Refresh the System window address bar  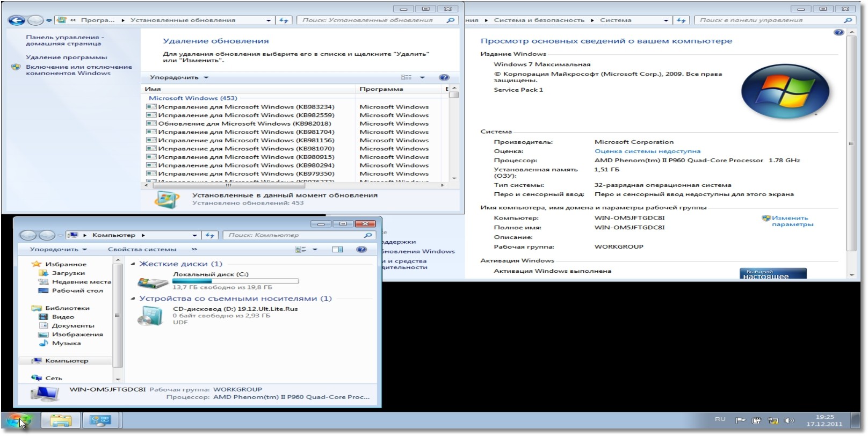[x=681, y=20]
